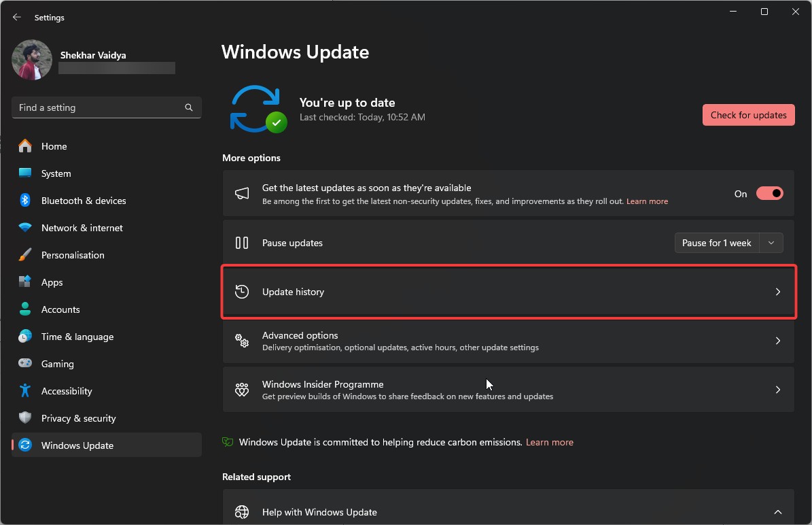Screen dimensions: 812x525
Task: Click the Accounts icon
Action: (x=24, y=309)
